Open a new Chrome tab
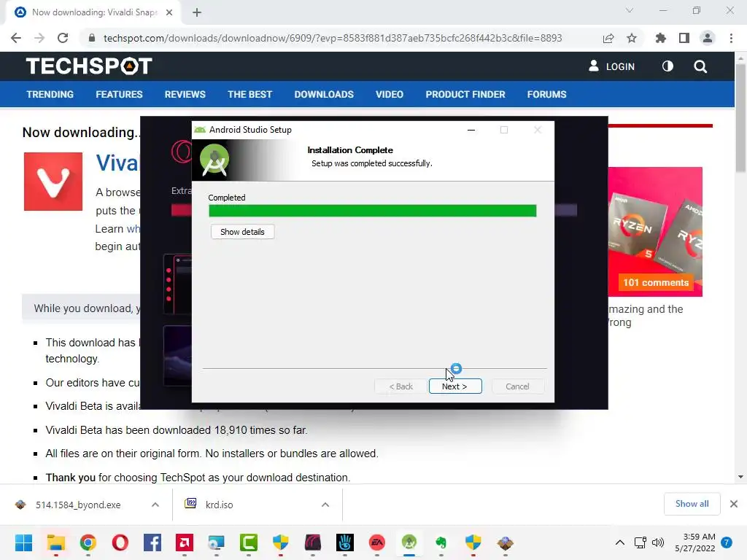Image resolution: width=747 pixels, height=560 pixels. click(x=197, y=12)
